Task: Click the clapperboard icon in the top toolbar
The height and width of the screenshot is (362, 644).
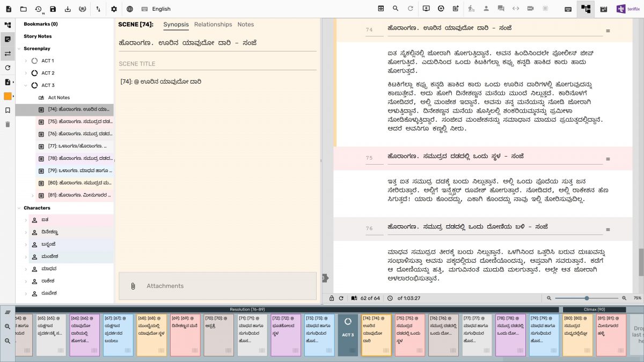Action: 604,9
